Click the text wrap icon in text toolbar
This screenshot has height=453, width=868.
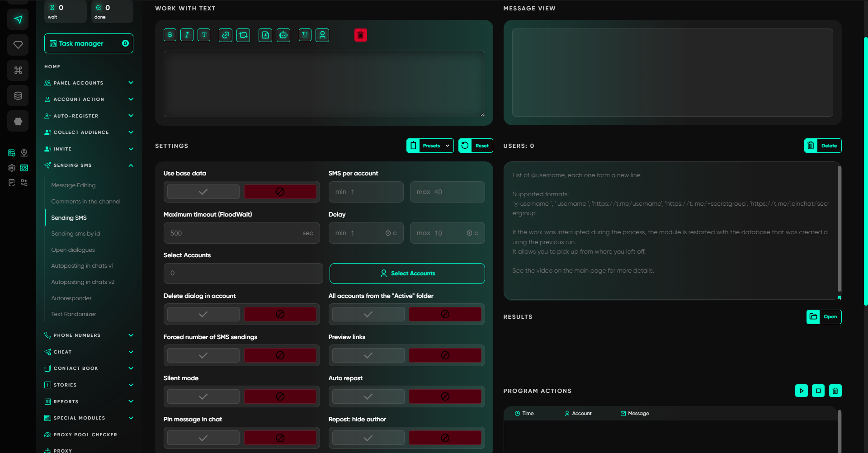pos(305,35)
